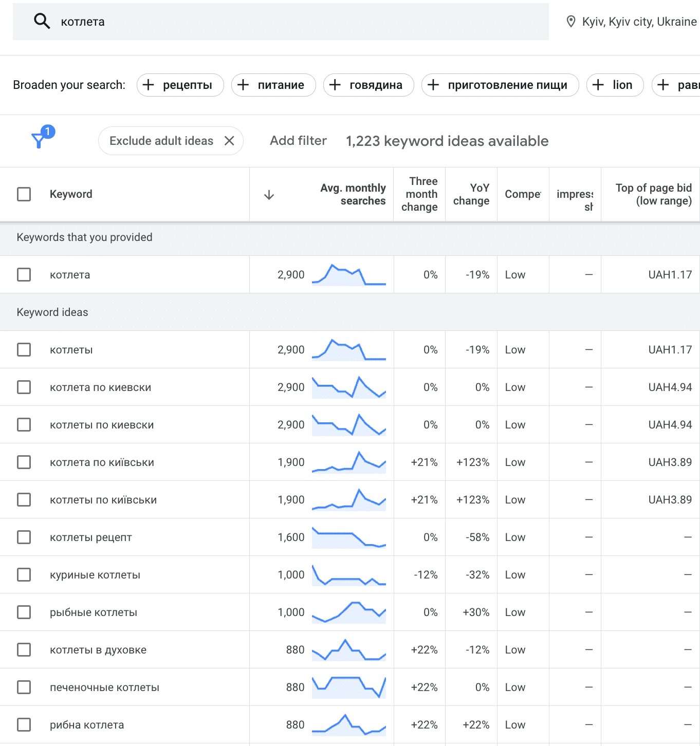
Task: Add говядина suggestion to search
Action: point(368,85)
